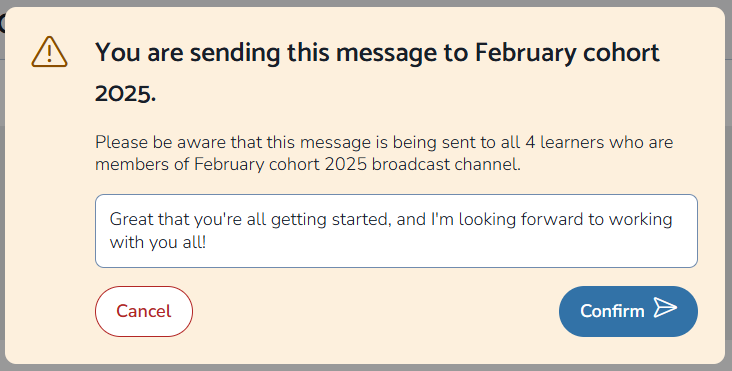Confirm sending to February cohort 2025

click(628, 311)
